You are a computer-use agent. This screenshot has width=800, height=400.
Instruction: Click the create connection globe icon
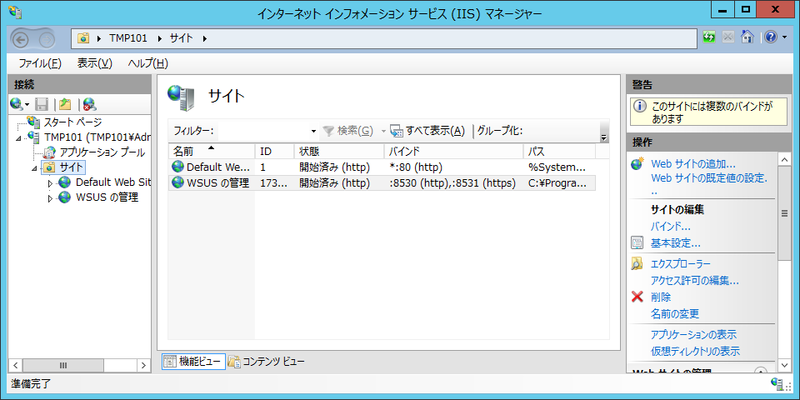click(x=16, y=105)
